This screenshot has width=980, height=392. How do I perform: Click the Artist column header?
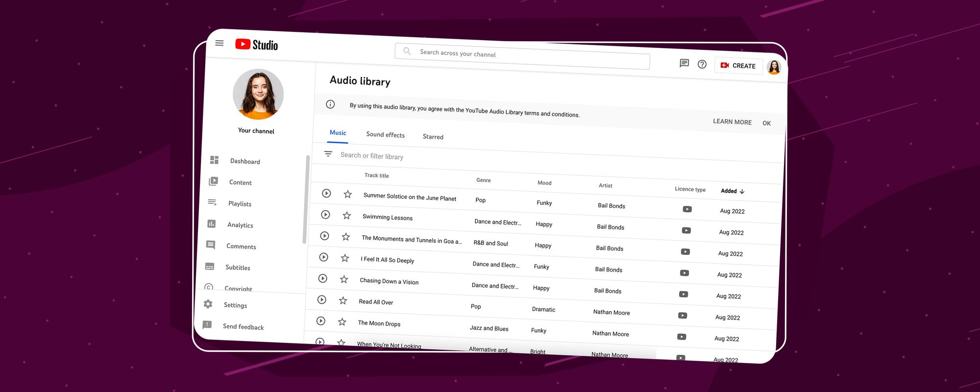(605, 185)
